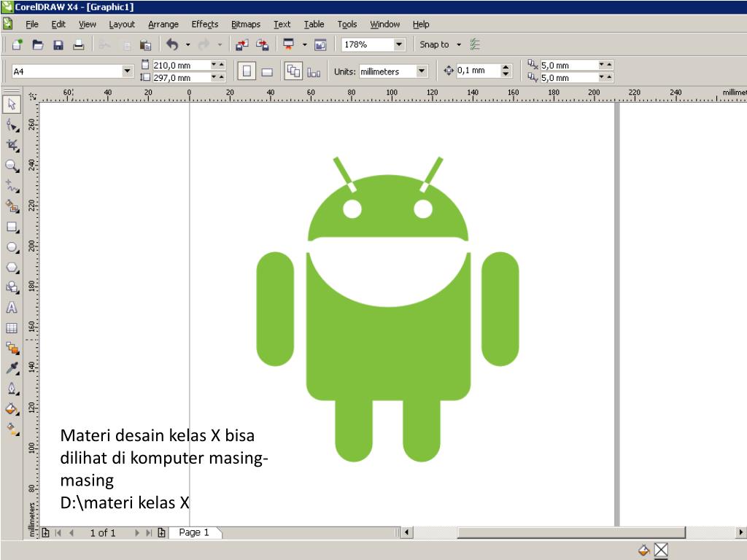Open the Layout menu
The image size is (747, 560).
[x=122, y=24]
